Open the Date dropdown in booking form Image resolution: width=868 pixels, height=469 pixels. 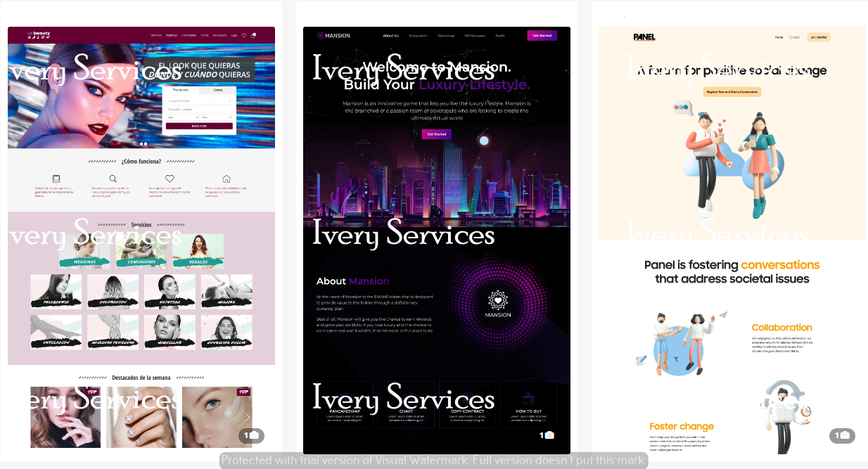(181, 117)
